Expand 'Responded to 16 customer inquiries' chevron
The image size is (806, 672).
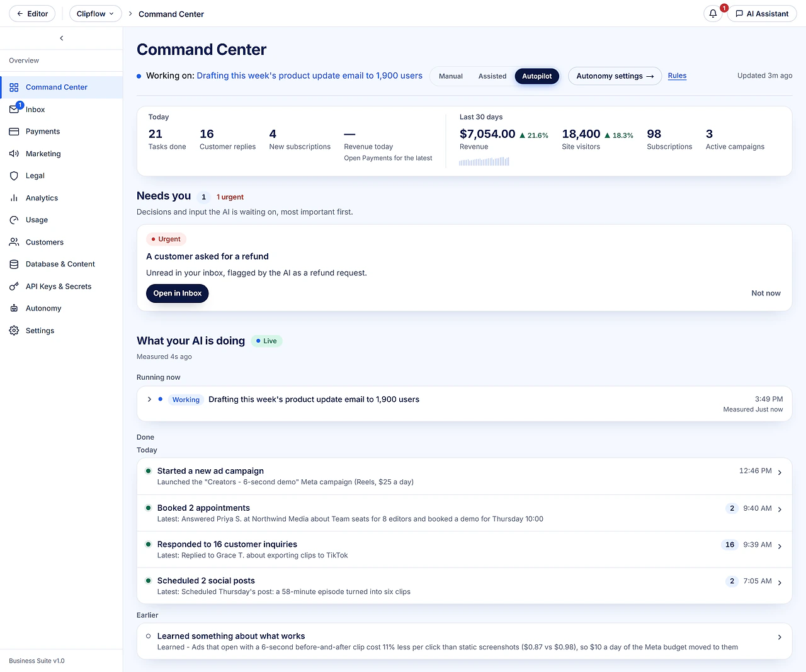(x=780, y=546)
